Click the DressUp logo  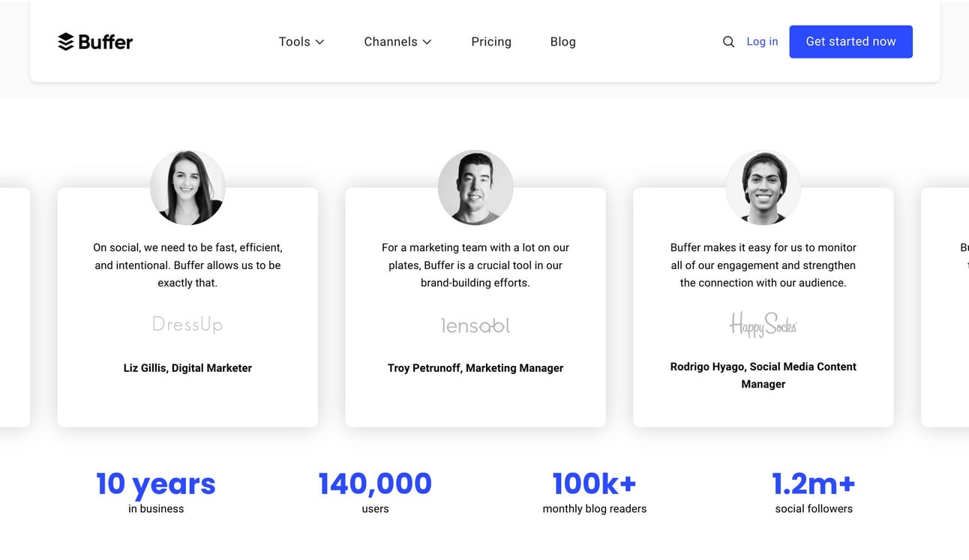187,325
